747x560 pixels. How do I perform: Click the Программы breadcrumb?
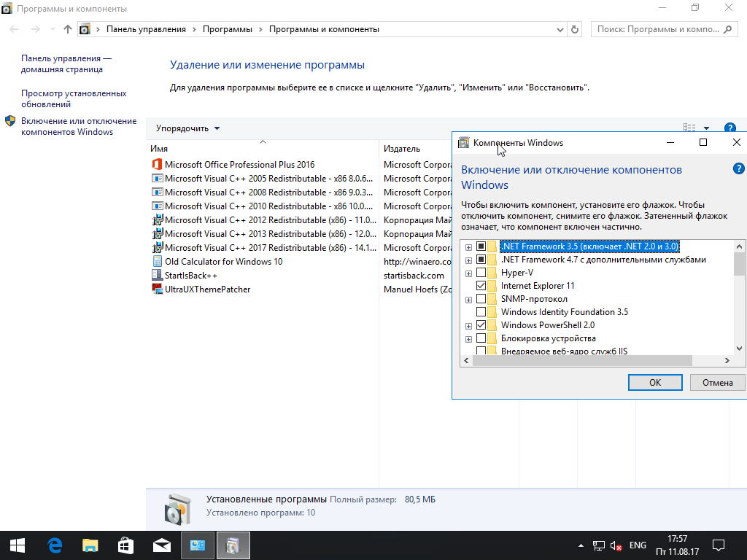point(228,29)
